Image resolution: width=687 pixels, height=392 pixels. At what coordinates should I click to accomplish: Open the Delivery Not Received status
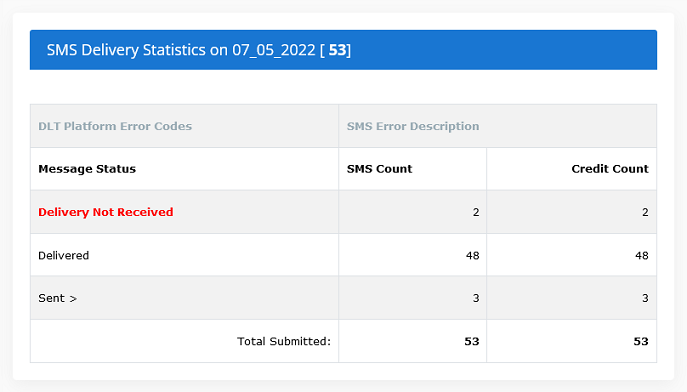[x=106, y=212]
